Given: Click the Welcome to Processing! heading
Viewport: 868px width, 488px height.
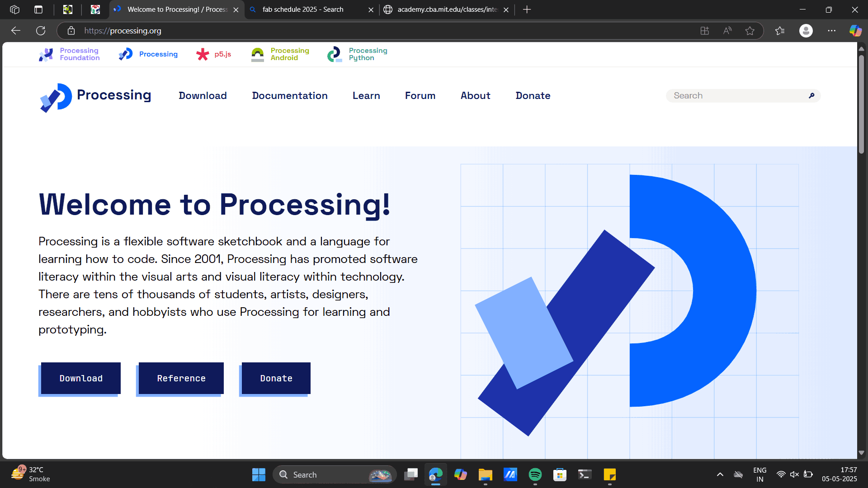Looking at the screenshot, I should pos(215,204).
